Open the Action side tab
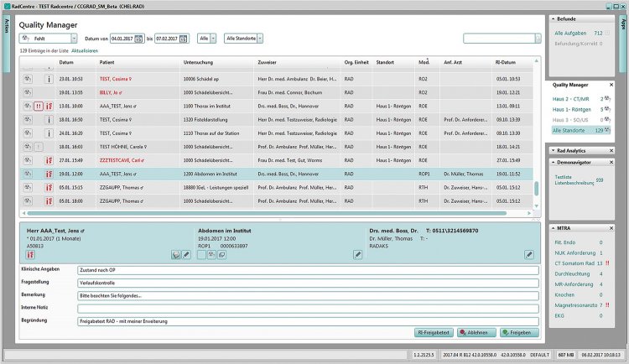This screenshot has width=629, height=364. tap(7, 44)
